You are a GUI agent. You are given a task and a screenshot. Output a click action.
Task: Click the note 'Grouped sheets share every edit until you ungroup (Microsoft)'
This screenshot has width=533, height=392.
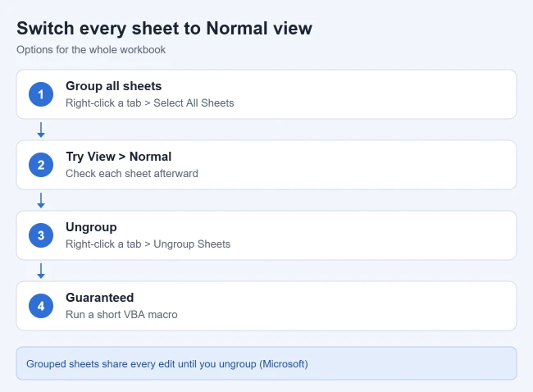point(167,364)
